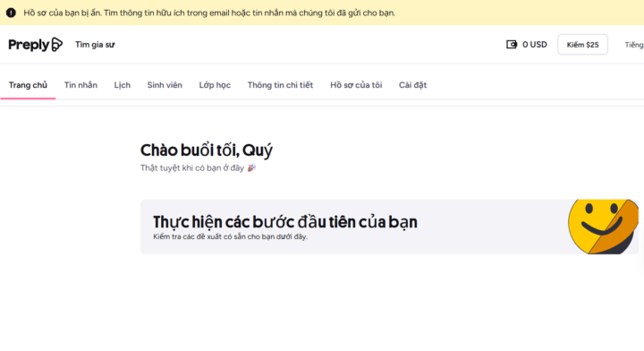Click the banner text Hồ sơ của bạn bị ẩn
This screenshot has width=644, height=351.
coord(62,13)
